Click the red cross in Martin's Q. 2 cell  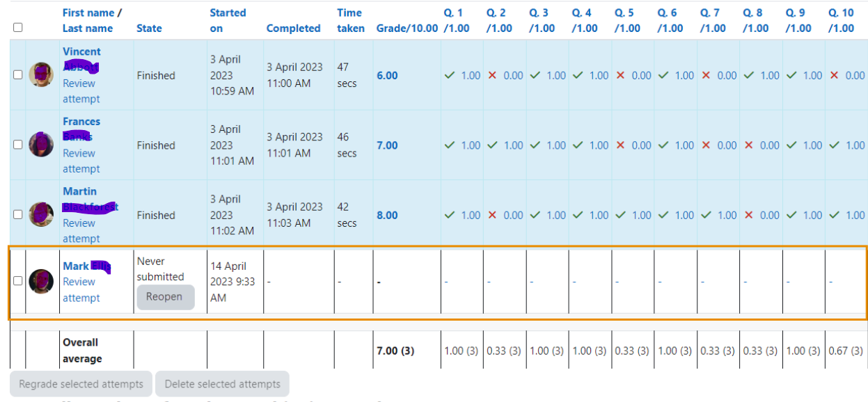click(x=492, y=215)
